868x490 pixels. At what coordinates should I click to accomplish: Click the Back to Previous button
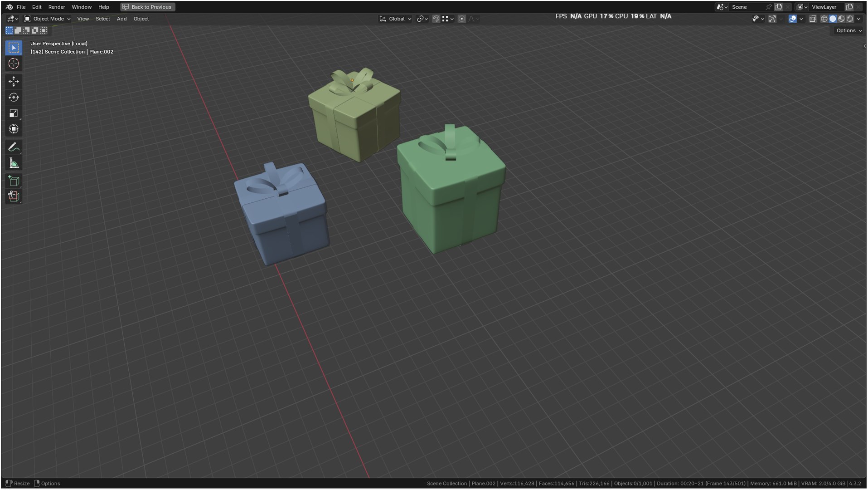pyautogui.click(x=148, y=7)
